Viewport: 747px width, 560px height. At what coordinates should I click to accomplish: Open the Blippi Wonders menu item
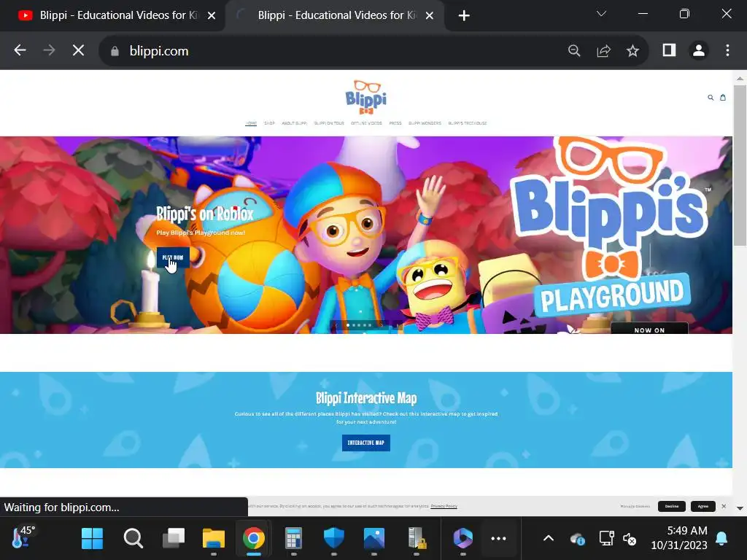425,123
